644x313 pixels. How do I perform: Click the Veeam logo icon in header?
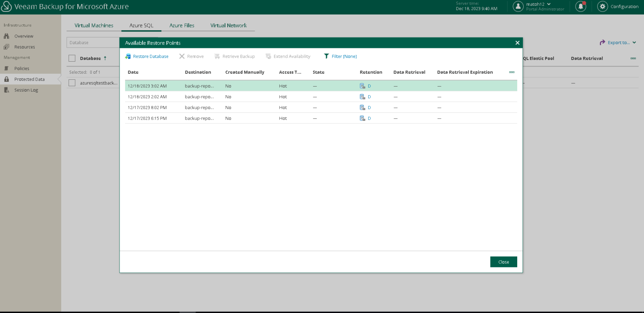click(6, 6)
